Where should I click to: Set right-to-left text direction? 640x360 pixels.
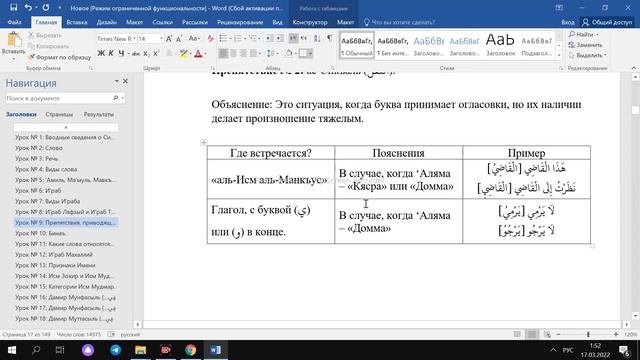pyautogui.click(x=304, y=38)
